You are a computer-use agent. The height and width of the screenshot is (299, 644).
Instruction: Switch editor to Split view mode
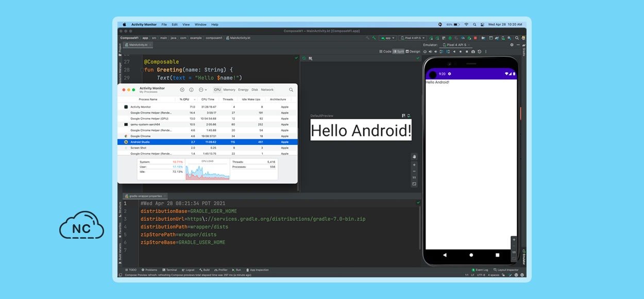pos(399,52)
